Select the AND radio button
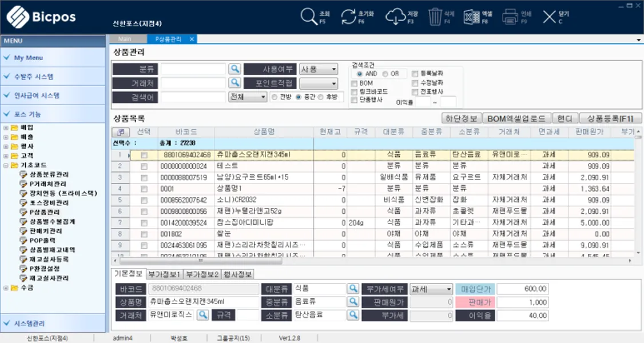 pyautogui.click(x=359, y=74)
